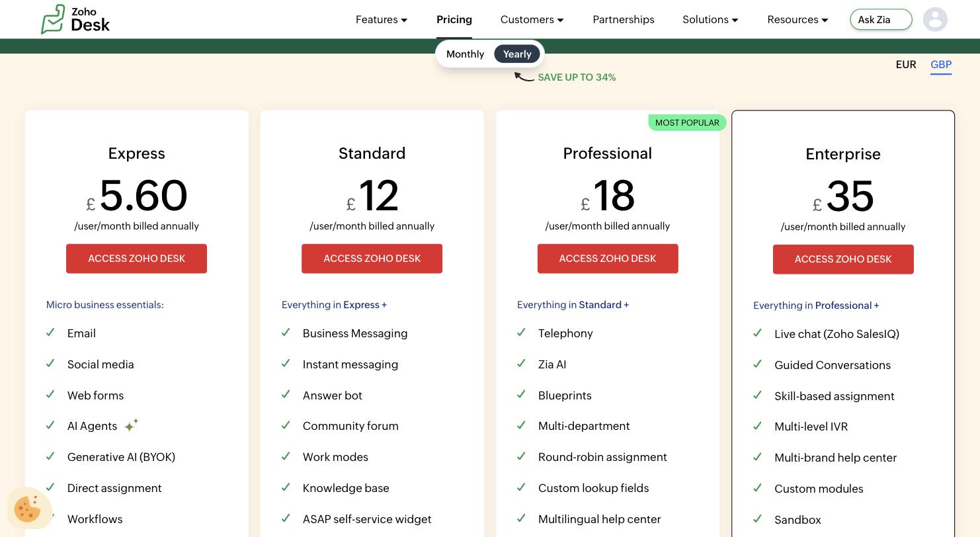
Task: Open the user profile avatar
Action: [x=935, y=19]
